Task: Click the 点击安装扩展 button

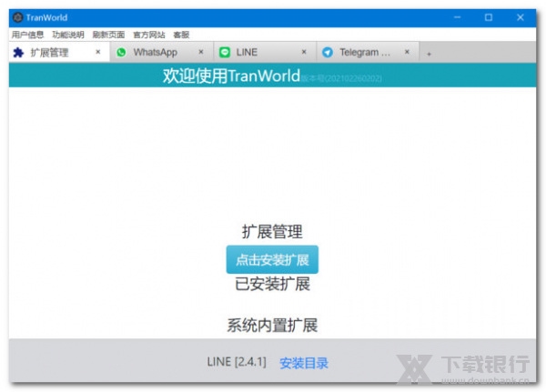Action: [x=272, y=260]
